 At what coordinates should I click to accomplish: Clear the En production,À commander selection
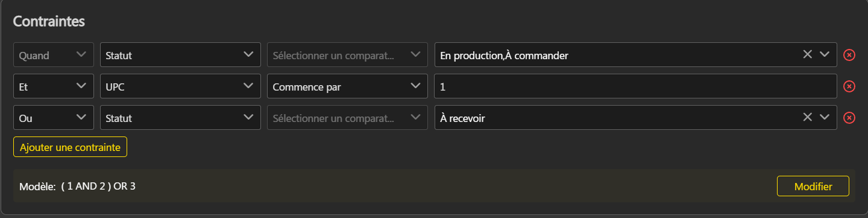click(x=808, y=54)
